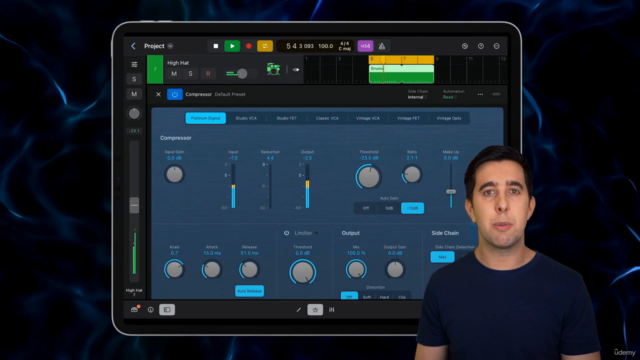Open the Project dropdown menu
The image size is (640, 360).
tap(170, 46)
